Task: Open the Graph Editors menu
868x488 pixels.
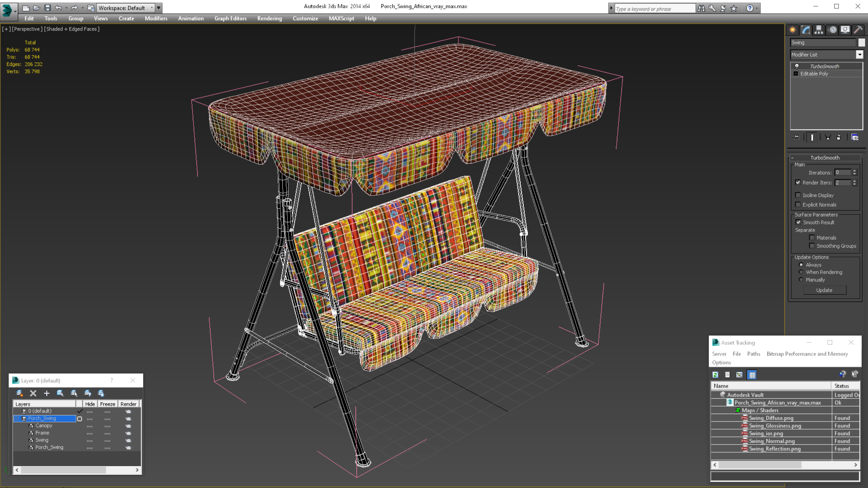Action: click(231, 18)
